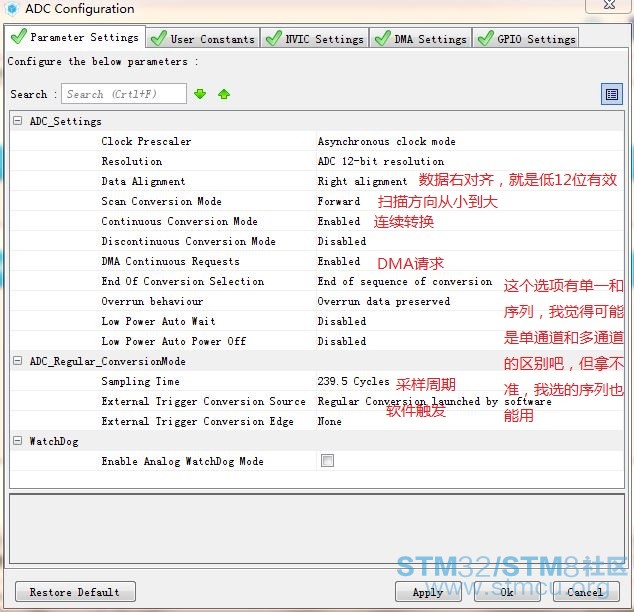Open Discontinuous Conversion Mode Disabled value
Image resolution: width=634 pixels, height=612 pixels.
(342, 241)
